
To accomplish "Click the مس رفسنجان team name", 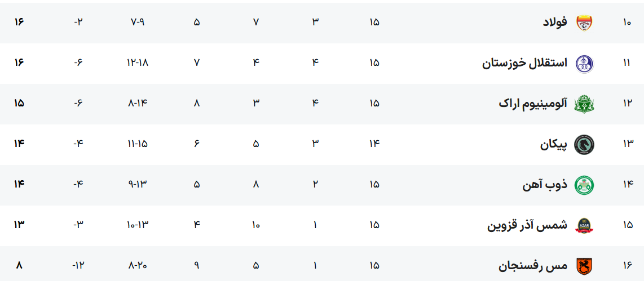I will point(533,266).
